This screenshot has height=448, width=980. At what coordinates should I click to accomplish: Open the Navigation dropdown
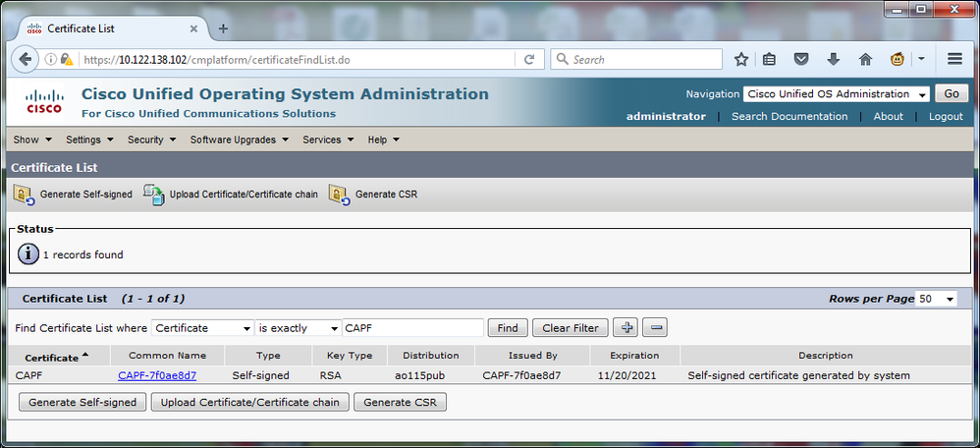click(x=837, y=94)
